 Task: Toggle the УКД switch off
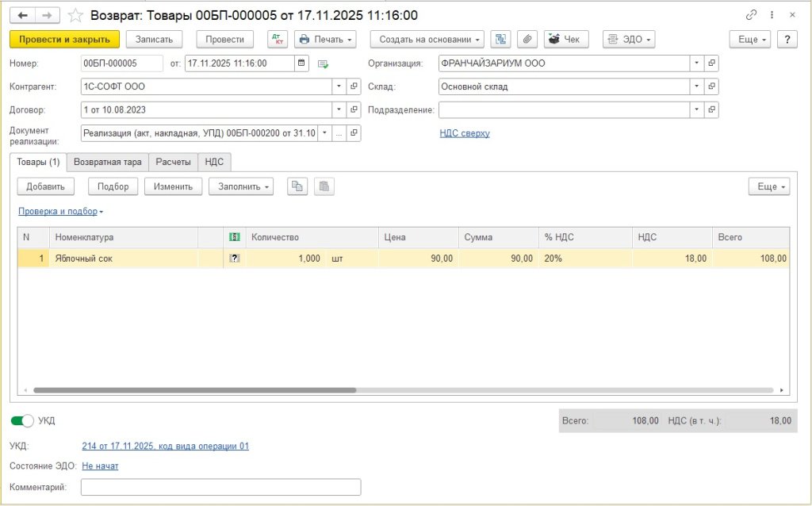[x=22, y=420]
